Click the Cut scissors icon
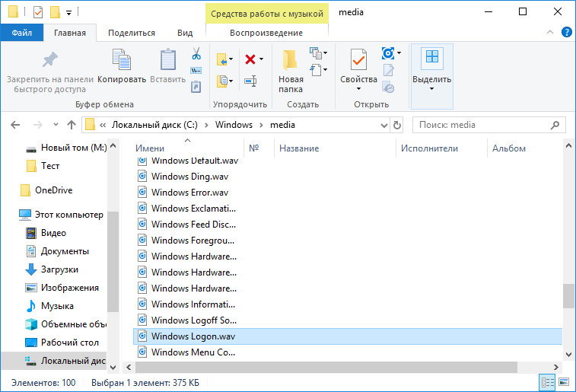 click(x=196, y=53)
